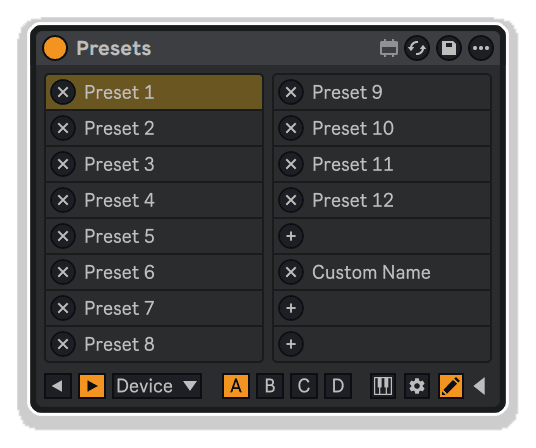536x448 pixels.
Task: Toggle edit mode with the pencil icon
Action: point(451,386)
